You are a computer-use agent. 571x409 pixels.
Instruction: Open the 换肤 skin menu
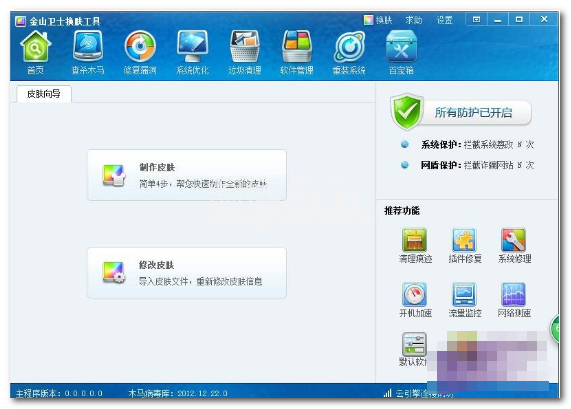[x=378, y=20]
